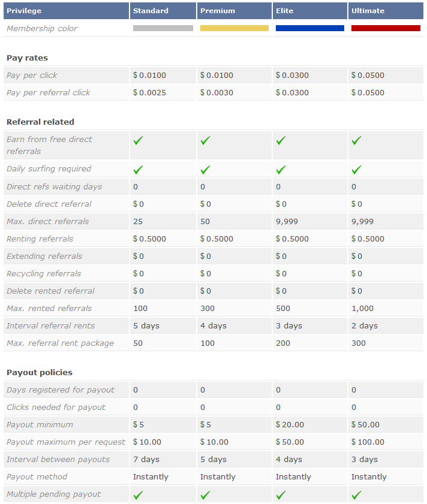This screenshot has width=427, height=504.
Task: Select the blue Elite membership color bar
Action: point(310,28)
